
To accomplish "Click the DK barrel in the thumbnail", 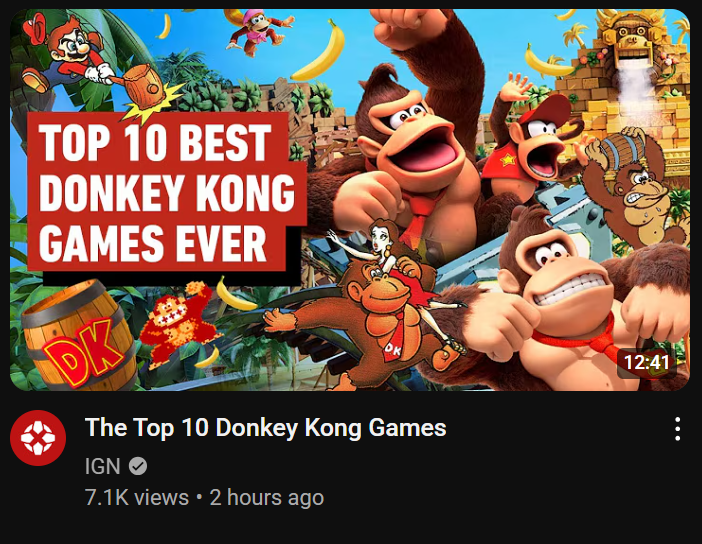I will point(77,336).
